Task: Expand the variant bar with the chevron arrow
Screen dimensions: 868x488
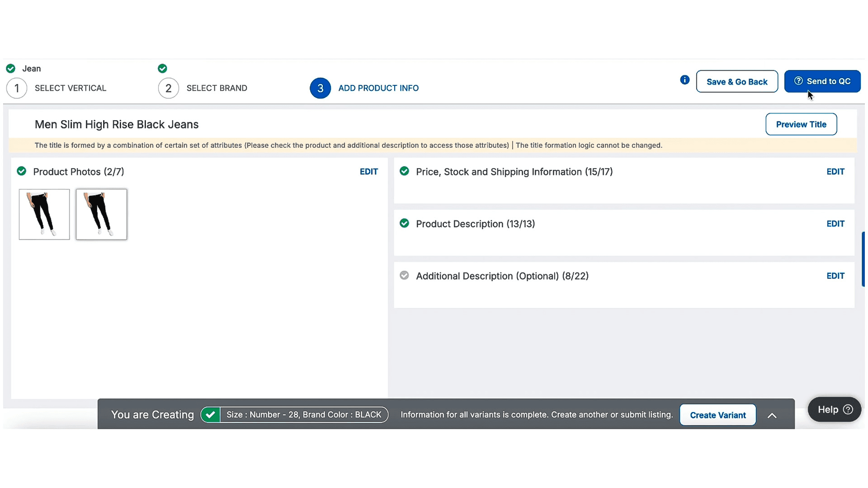Action: click(772, 416)
